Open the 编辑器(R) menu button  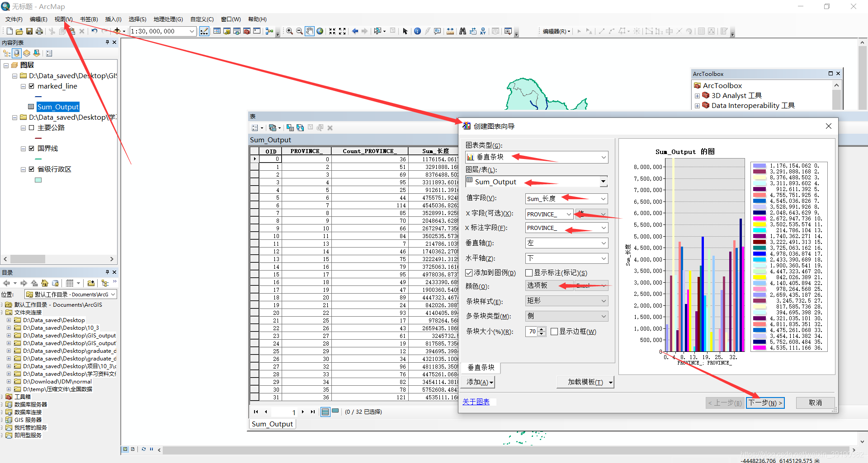556,31
